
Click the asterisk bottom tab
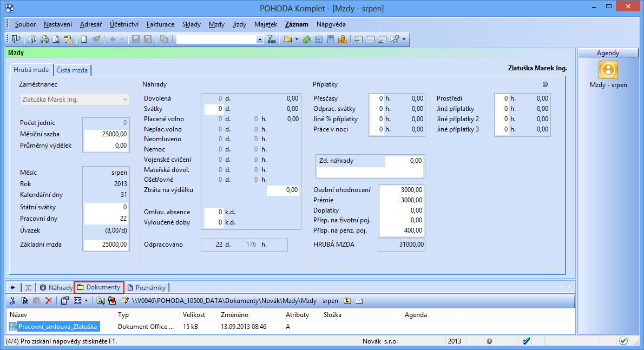pyautogui.click(x=13, y=288)
